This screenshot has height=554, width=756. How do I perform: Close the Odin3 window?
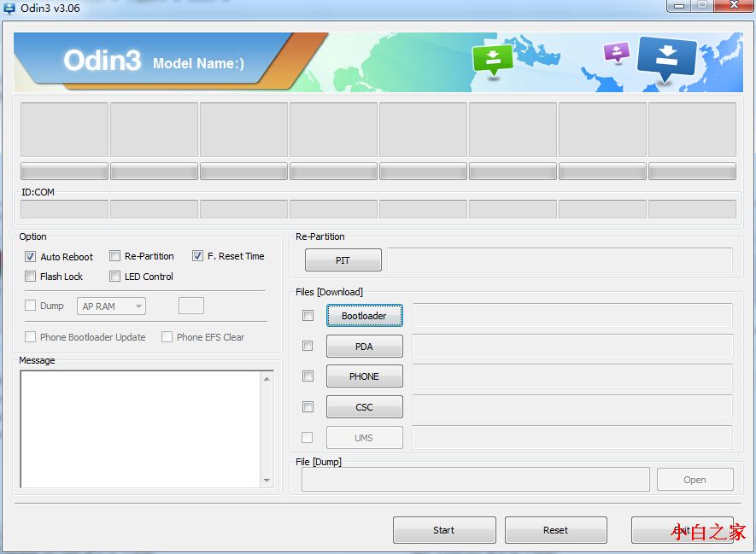coord(734,5)
